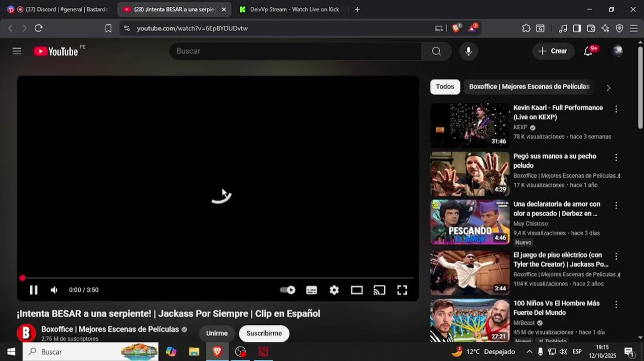Click the Crear button
The width and height of the screenshot is (644, 361).
[553, 51]
